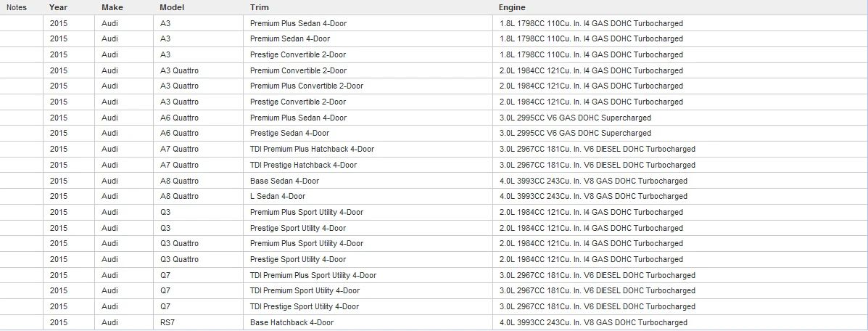Select the Model column header

click(x=172, y=7)
